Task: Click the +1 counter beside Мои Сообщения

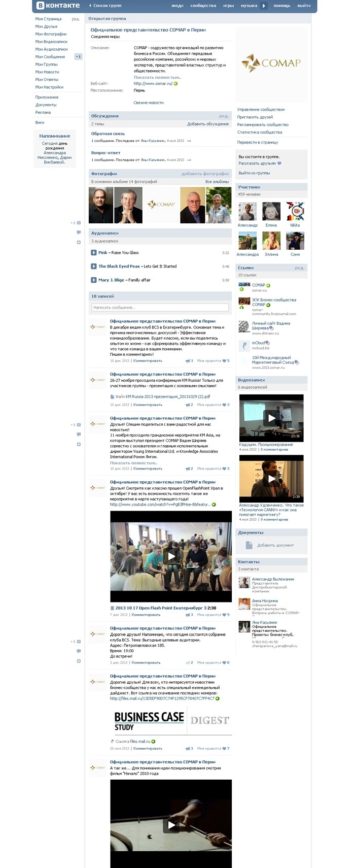Action: [x=78, y=57]
